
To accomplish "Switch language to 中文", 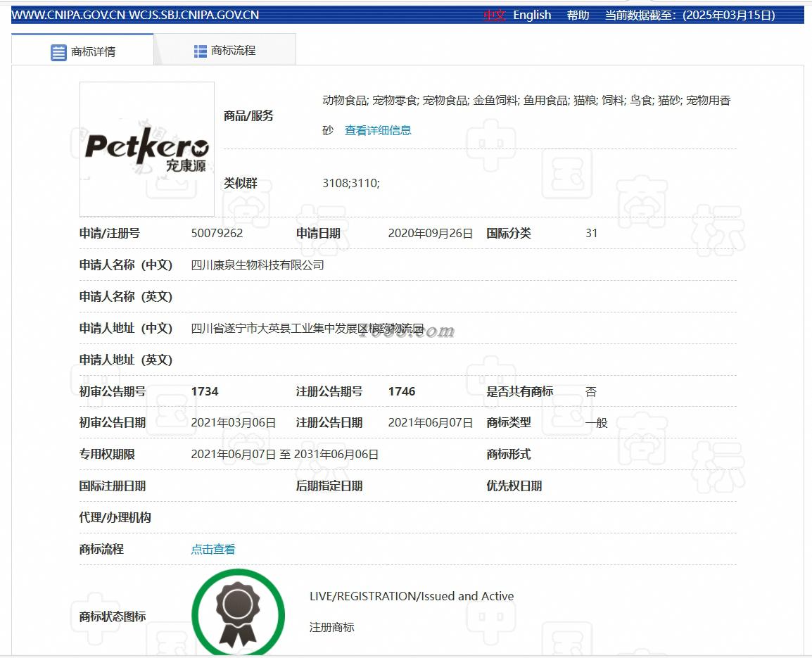I will point(494,15).
